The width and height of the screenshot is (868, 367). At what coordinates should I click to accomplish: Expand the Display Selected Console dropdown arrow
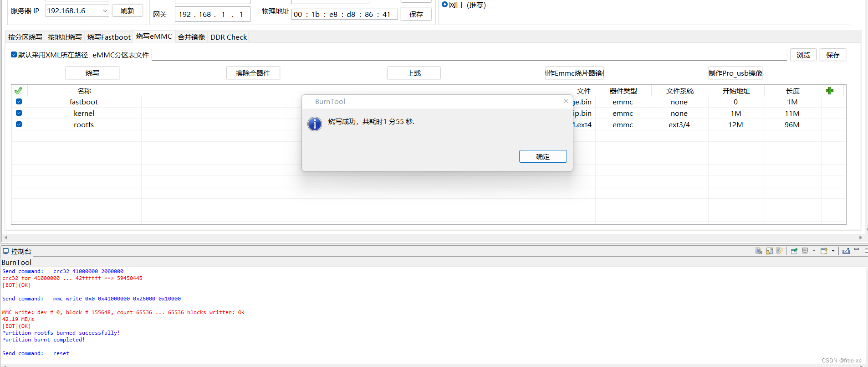tap(814, 251)
